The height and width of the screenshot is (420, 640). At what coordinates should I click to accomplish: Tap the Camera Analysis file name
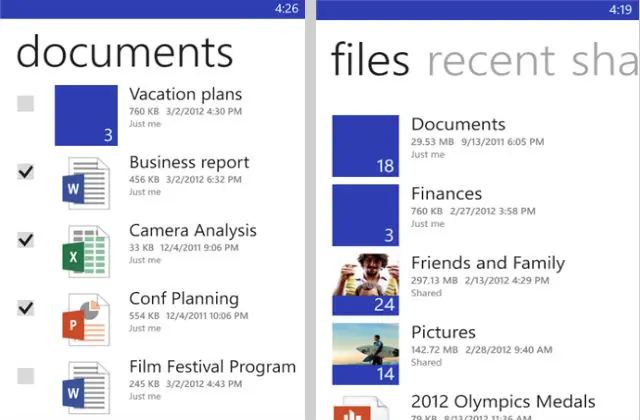(x=193, y=230)
